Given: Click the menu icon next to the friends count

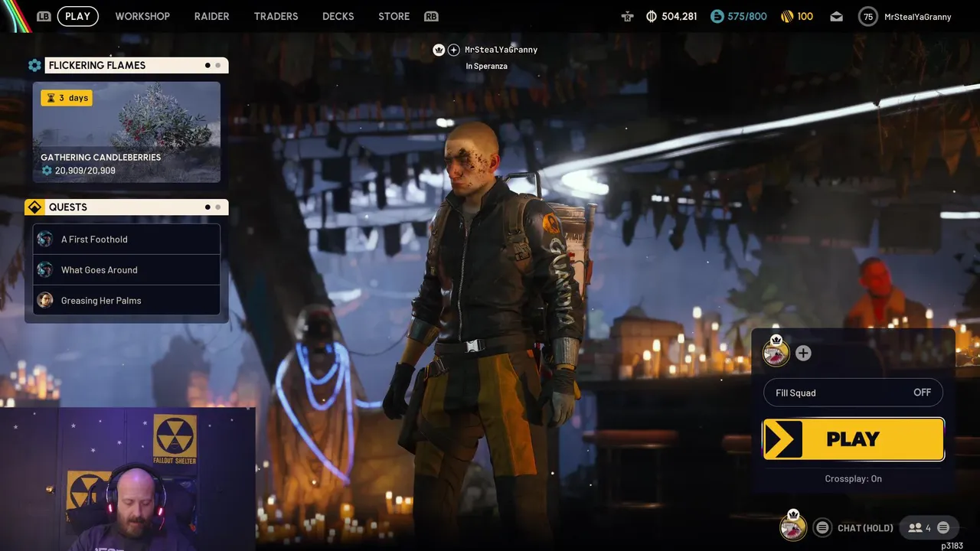Looking at the screenshot, I should [x=943, y=527].
